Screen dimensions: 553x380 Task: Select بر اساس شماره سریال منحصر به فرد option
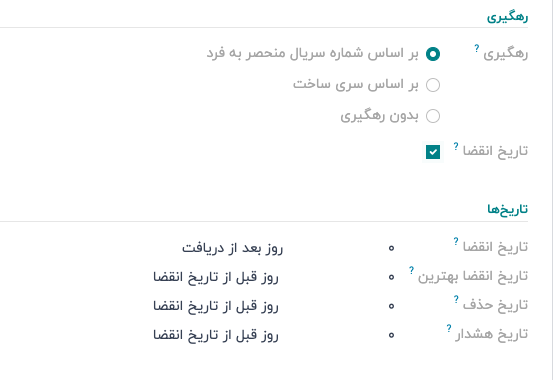(433, 54)
